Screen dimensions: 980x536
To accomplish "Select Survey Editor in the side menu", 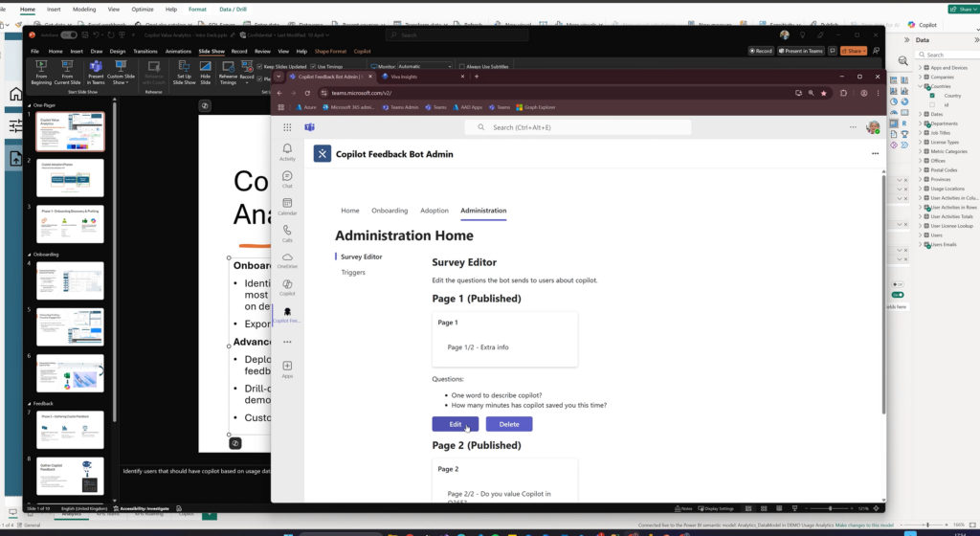I will (361, 257).
